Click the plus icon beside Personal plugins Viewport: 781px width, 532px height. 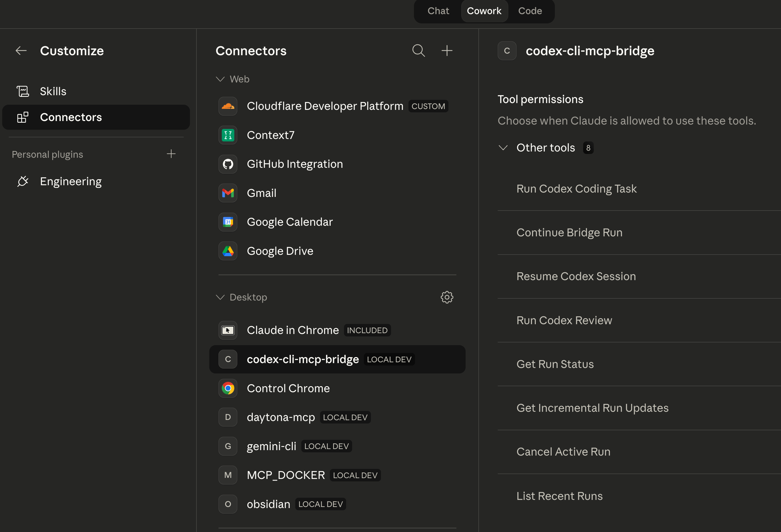click(171, 154)
